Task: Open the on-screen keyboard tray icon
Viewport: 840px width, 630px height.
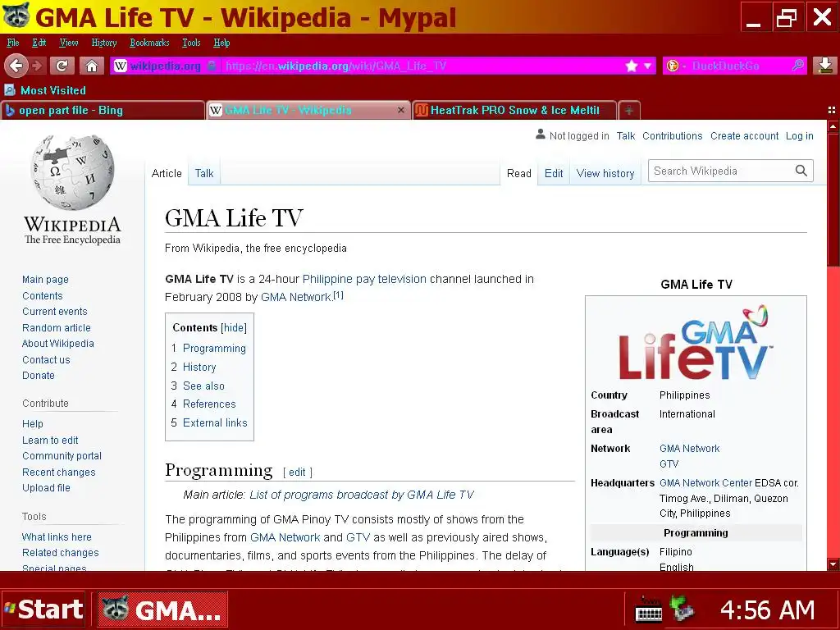Action: pos(648,610)
